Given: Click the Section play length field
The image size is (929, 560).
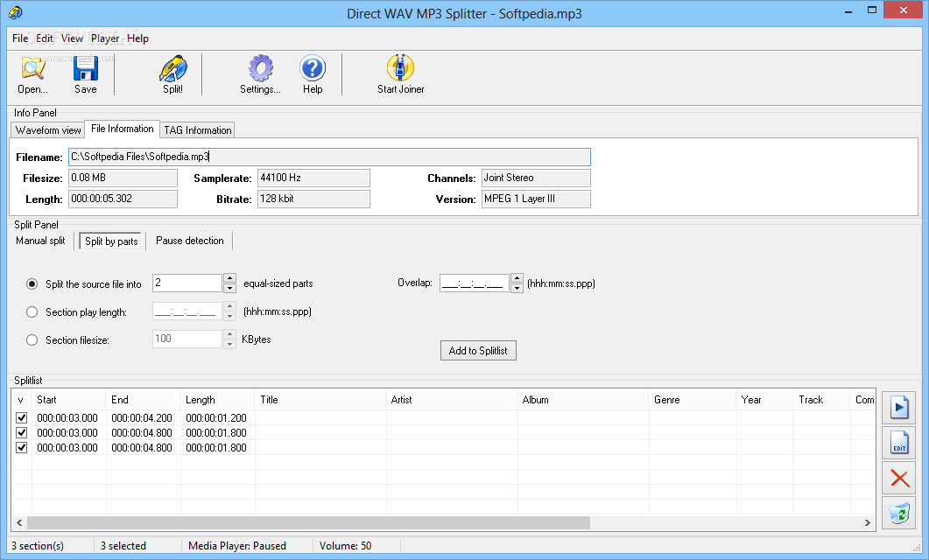Looking at the screenshot, I should 187,311.
